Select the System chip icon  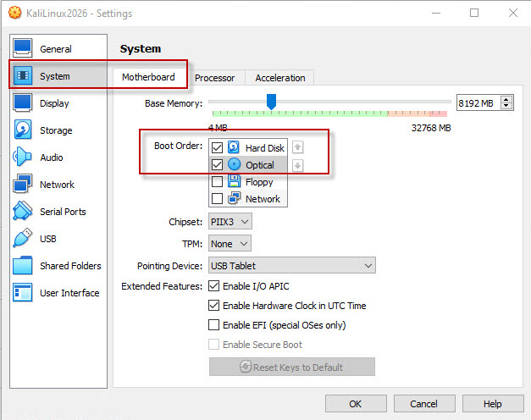(x=23, y=75)
